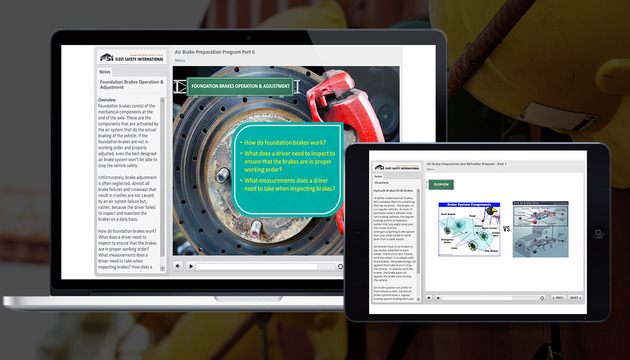Click the laptop notes scrollbar up arrow
Screen dimensions: 630x360
(162, 100)
